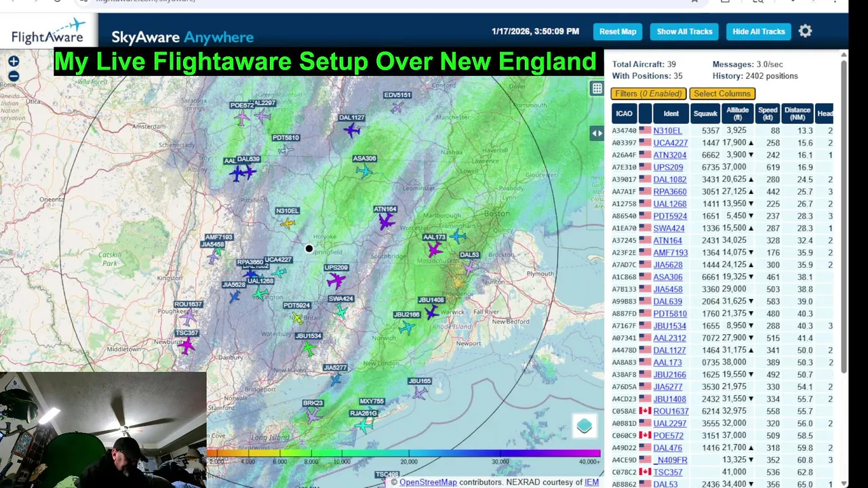Click the Reset Map button
Image resolution: width=868 pixels, height=488 pixels.
[x=618, y=32]
